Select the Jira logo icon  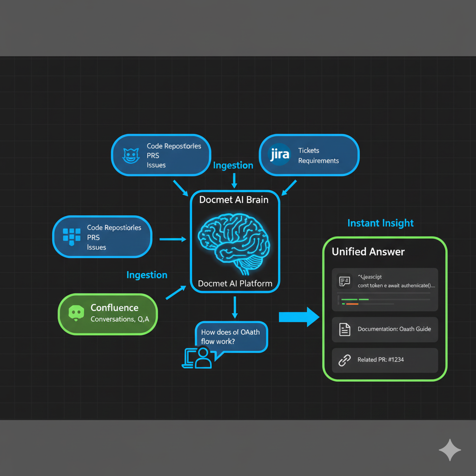[278, 154]
